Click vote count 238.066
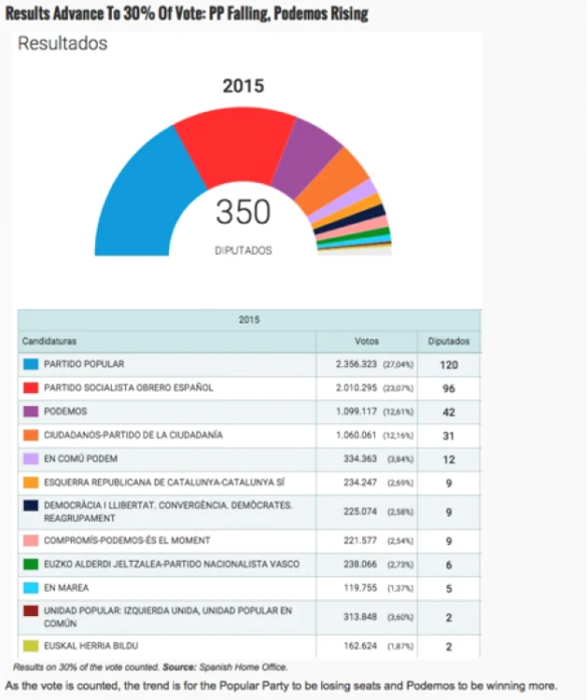This screenshot has height=700, width=588. pos(360,564)
